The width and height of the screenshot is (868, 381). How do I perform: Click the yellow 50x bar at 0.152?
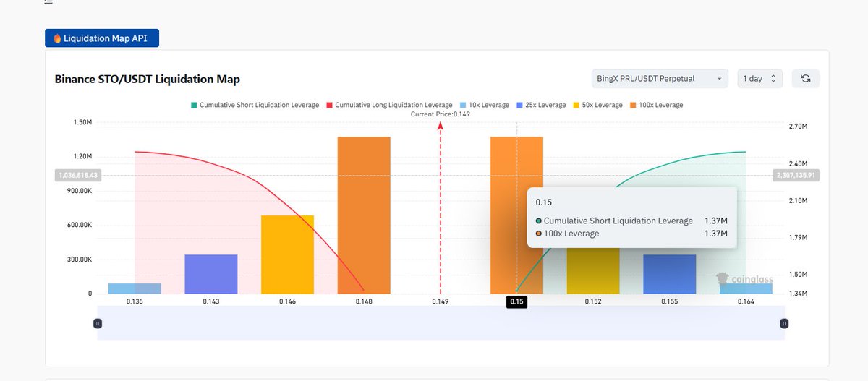click(x=593, y=271)
